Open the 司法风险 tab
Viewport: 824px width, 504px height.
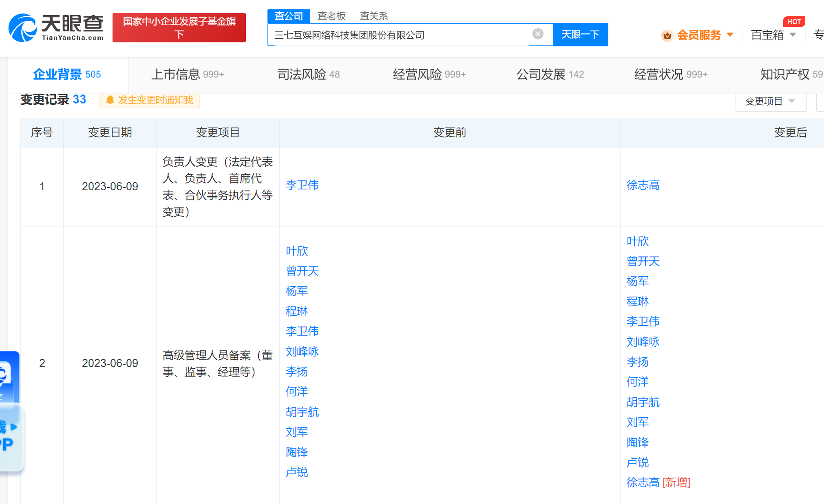coord(308,74)
